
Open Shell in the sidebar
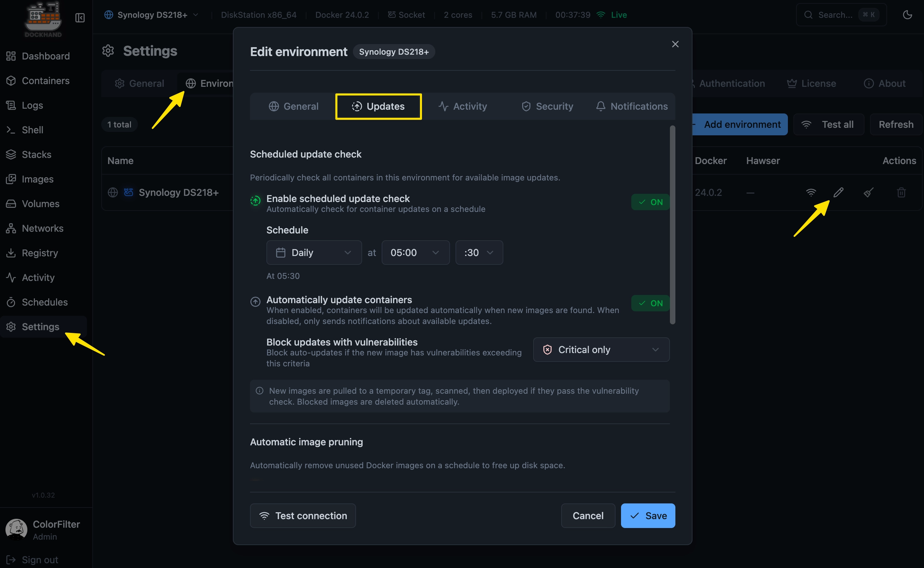44,130
